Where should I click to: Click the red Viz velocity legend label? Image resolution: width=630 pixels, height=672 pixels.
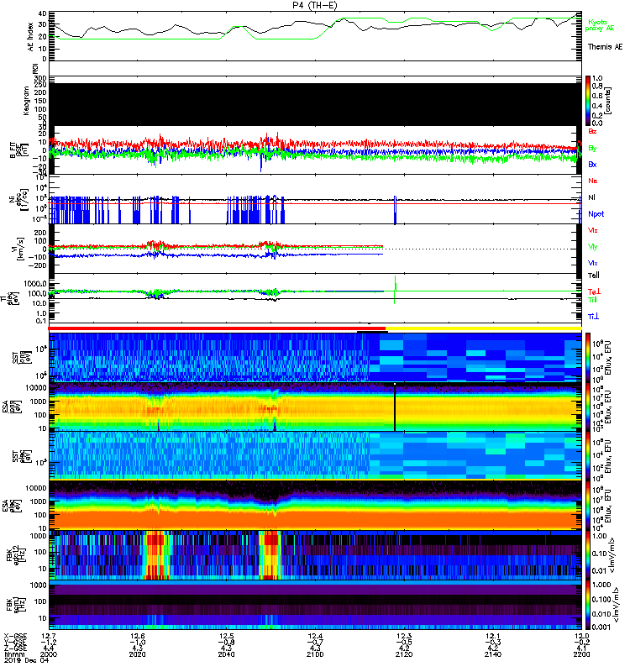593,230
